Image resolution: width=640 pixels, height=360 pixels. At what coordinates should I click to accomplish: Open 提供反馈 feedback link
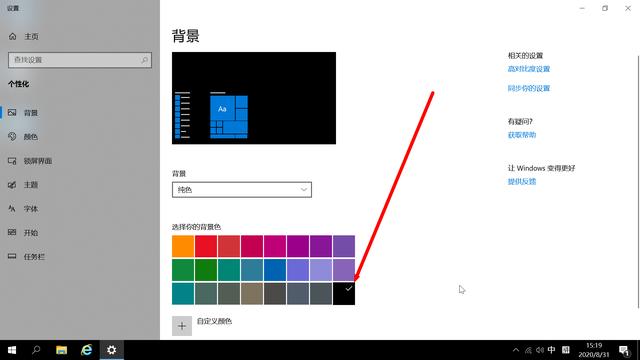[x=522, y=182]
